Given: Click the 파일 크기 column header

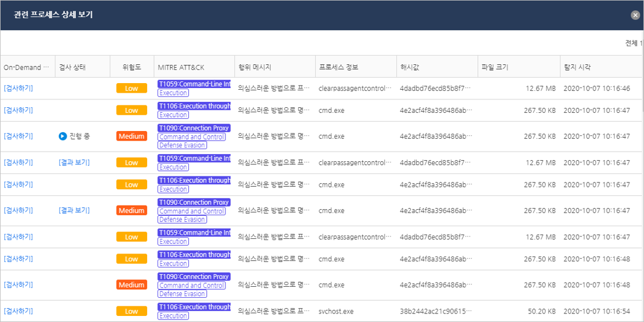Looking at the screenshot, I should click(x=495, y=67).
